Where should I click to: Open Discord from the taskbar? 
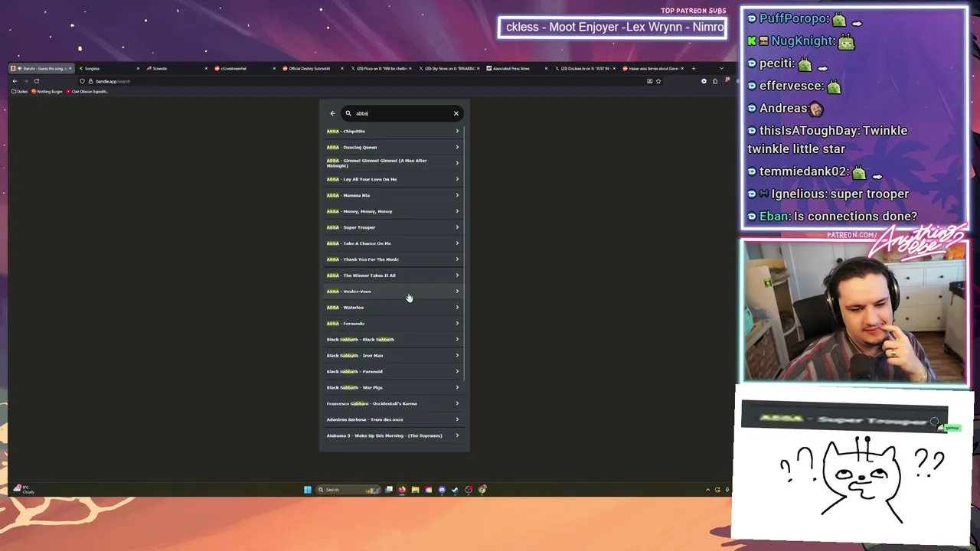coord(442,490)
